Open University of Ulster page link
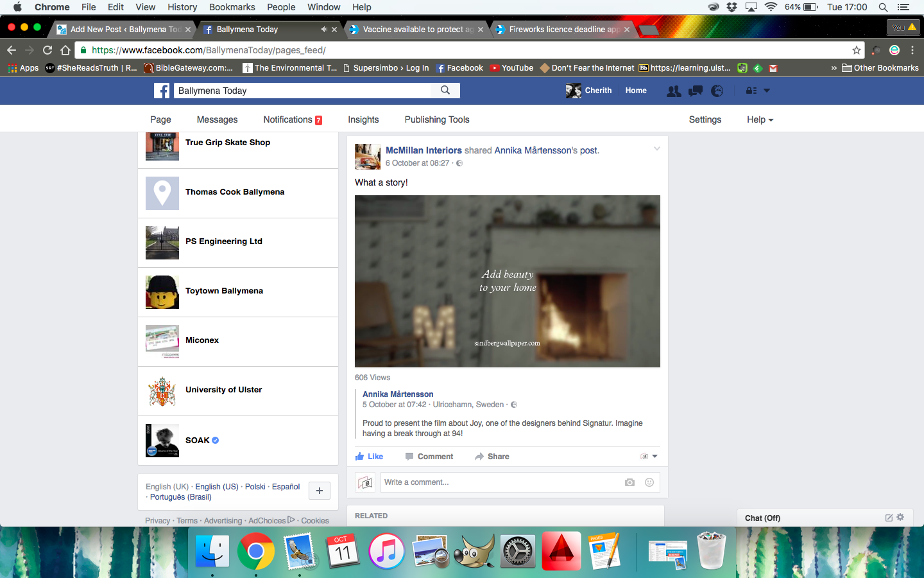This screenshot has width=924, height=578. [x=223, y=390]
